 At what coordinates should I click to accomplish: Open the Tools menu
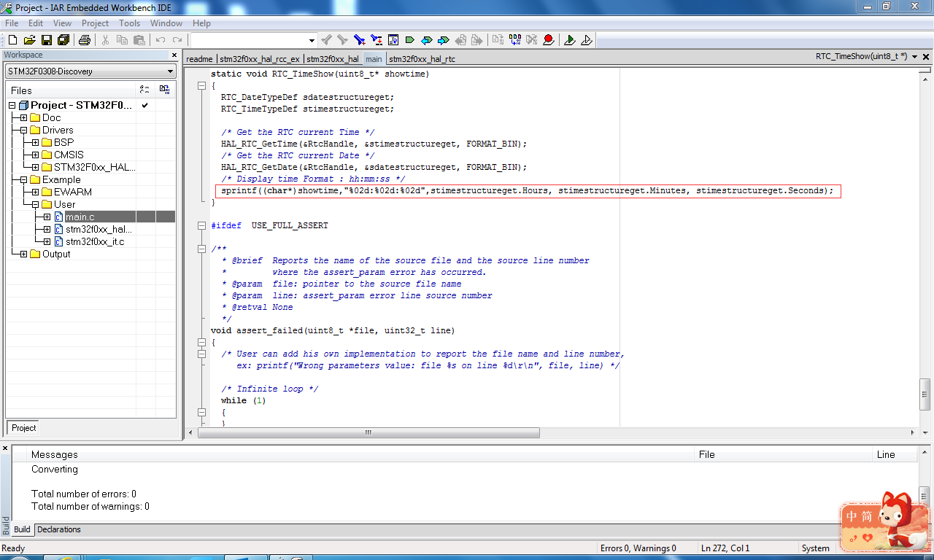point(130,23)
